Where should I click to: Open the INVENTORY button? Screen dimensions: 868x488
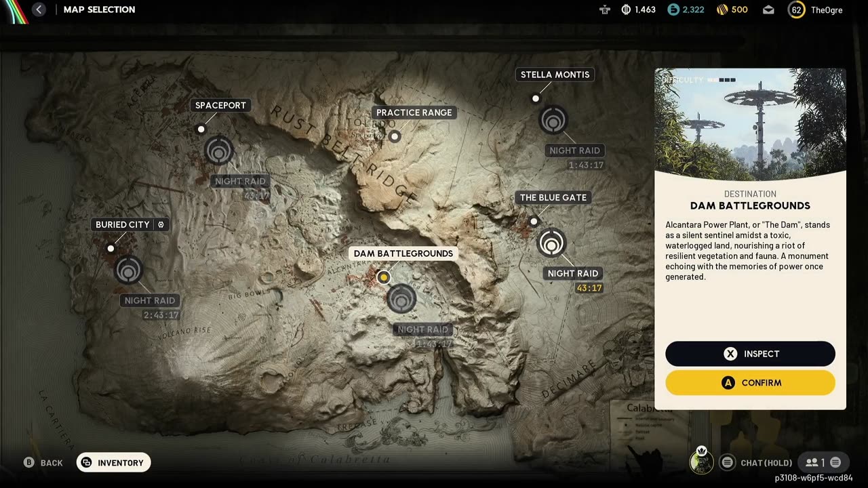point(113,463)
